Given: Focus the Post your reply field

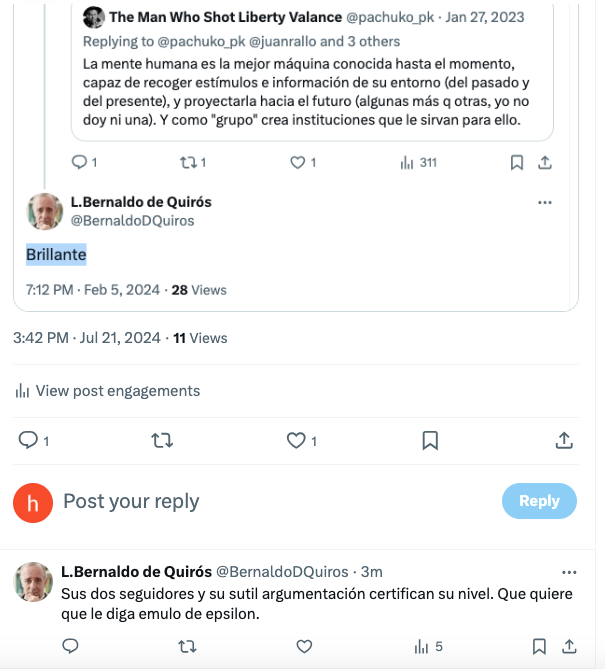Looking at the screenshot, I should click(x=277, y=501).
